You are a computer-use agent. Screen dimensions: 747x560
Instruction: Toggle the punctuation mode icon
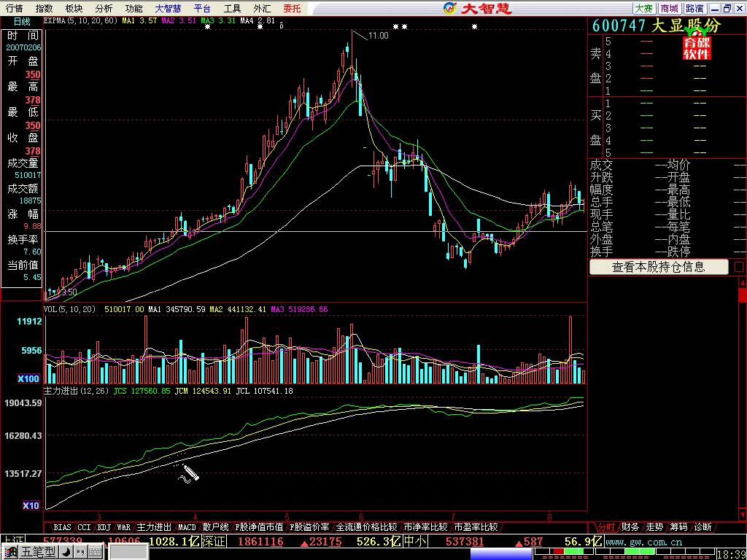(80, 552)
